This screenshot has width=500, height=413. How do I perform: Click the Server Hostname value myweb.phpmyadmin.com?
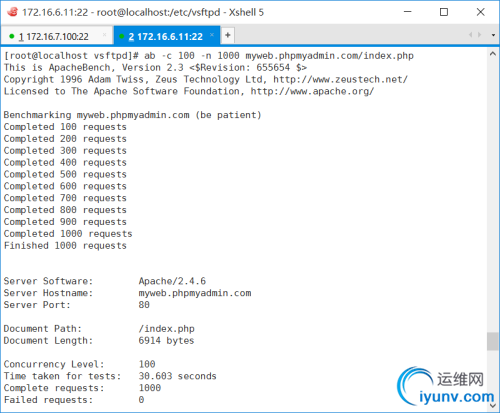click(195, 293)
